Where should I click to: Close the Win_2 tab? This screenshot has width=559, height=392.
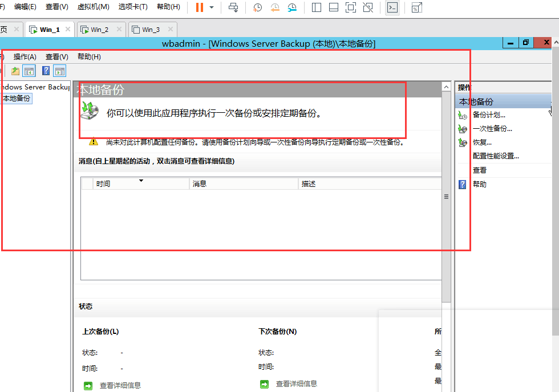click(x=119, y=29)
